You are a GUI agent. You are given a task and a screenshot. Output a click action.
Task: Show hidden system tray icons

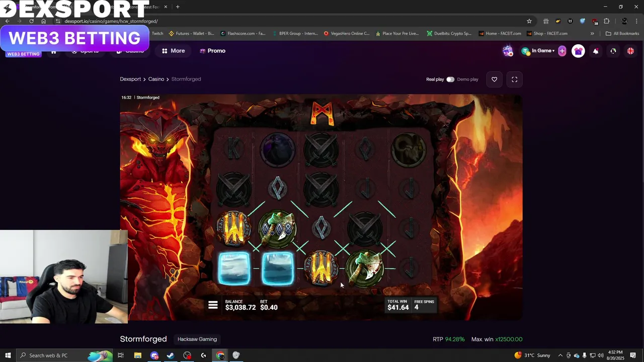560,355
